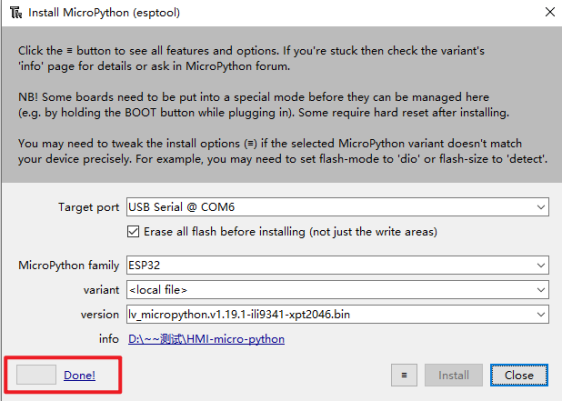562x401 pixels.
Task: Open the version dropdown arrow
Action: [x=541, y=315]
